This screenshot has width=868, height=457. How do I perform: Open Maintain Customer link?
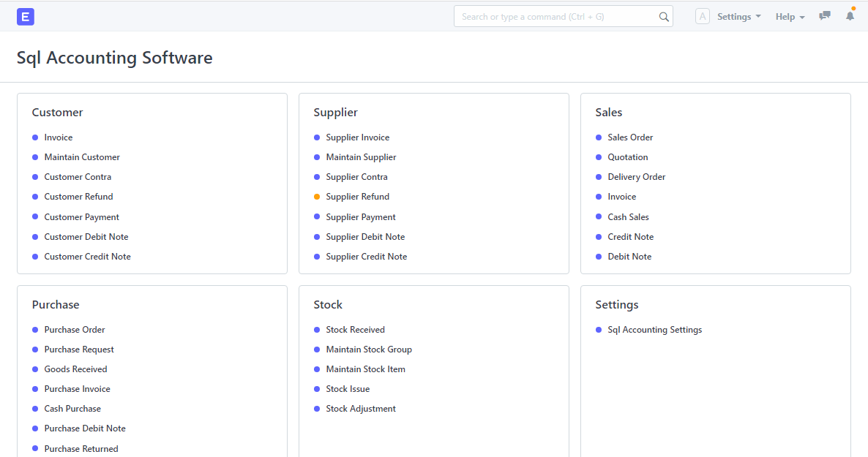(82, 157)
